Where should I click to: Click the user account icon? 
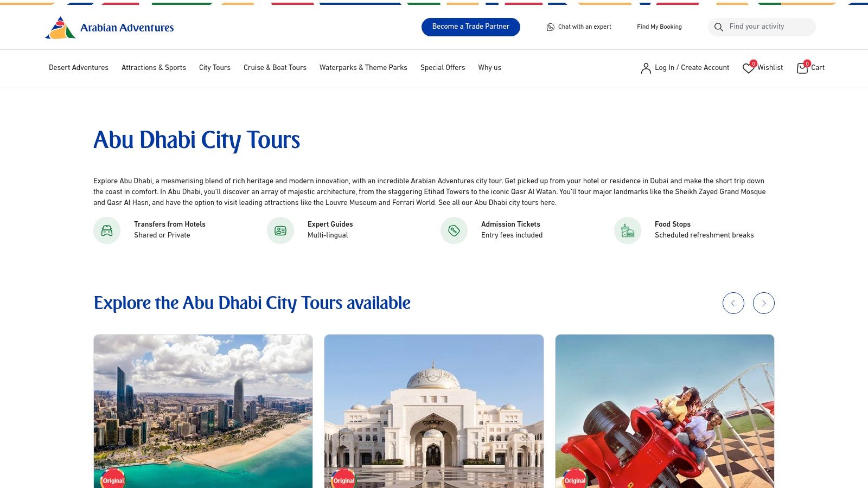(x=646, y=68)
